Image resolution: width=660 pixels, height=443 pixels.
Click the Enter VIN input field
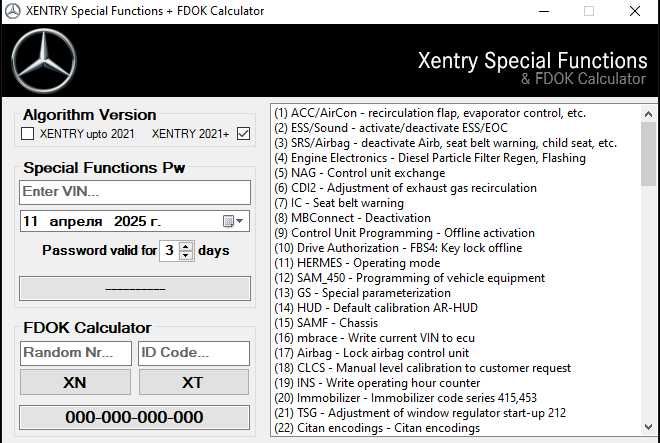[135, 192]
